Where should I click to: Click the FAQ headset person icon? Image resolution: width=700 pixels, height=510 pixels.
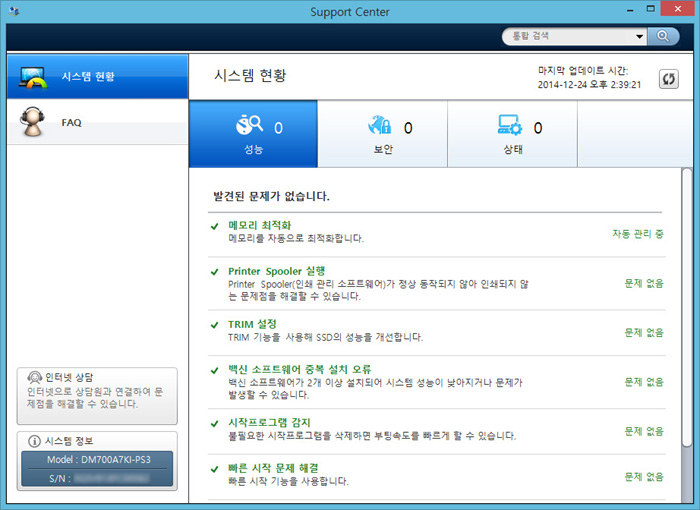32,122
